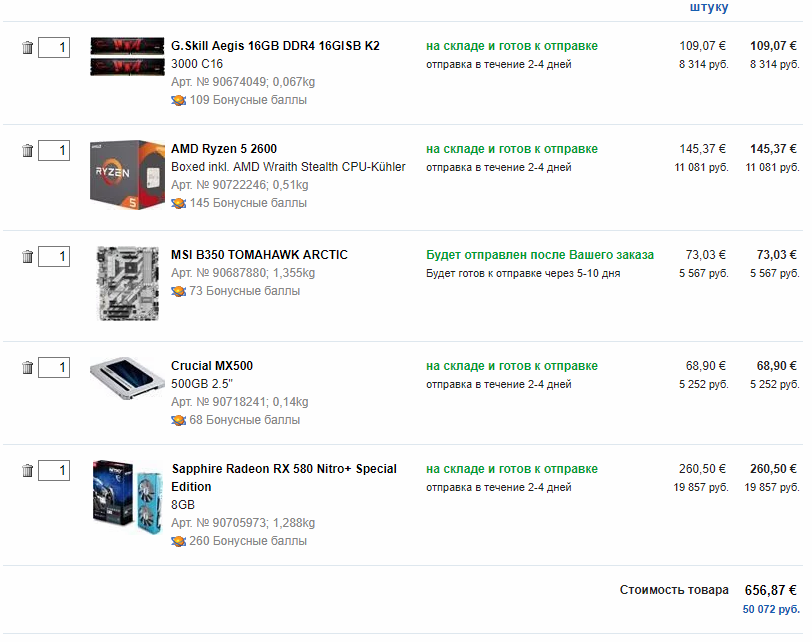Click bonus points icon for Ryzen 5 2600
This screenshot has height=642, width=812.
[179, 203]
